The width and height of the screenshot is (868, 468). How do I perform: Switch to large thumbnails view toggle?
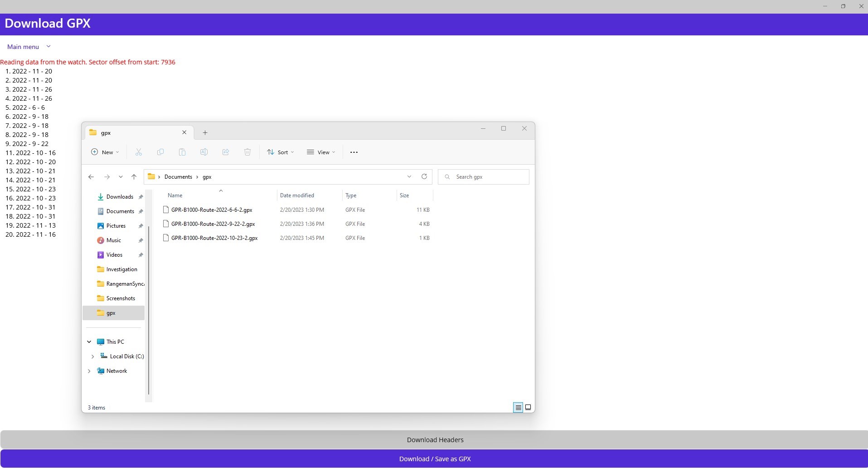coord(528,407)
